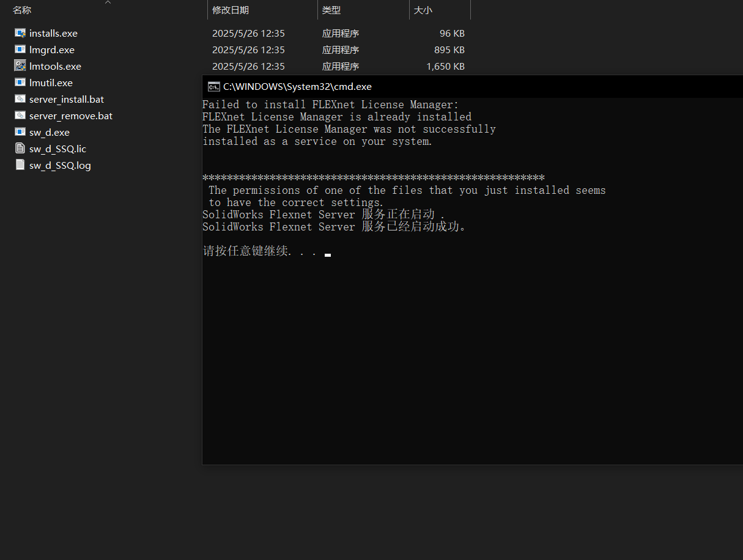This screenshot has height=560, width=743.
Task: Select the server_remove.bat file icon
Action: [20, 116]
